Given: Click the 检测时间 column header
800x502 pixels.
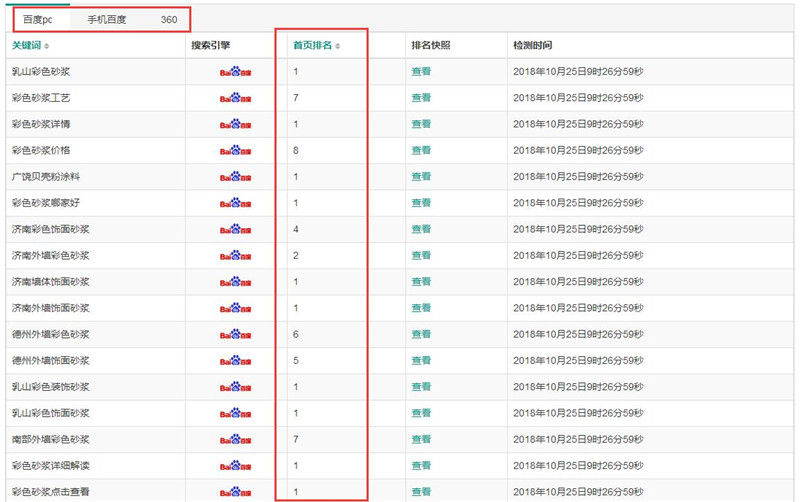Looking at the screenshot, I should tap(533, 45).
